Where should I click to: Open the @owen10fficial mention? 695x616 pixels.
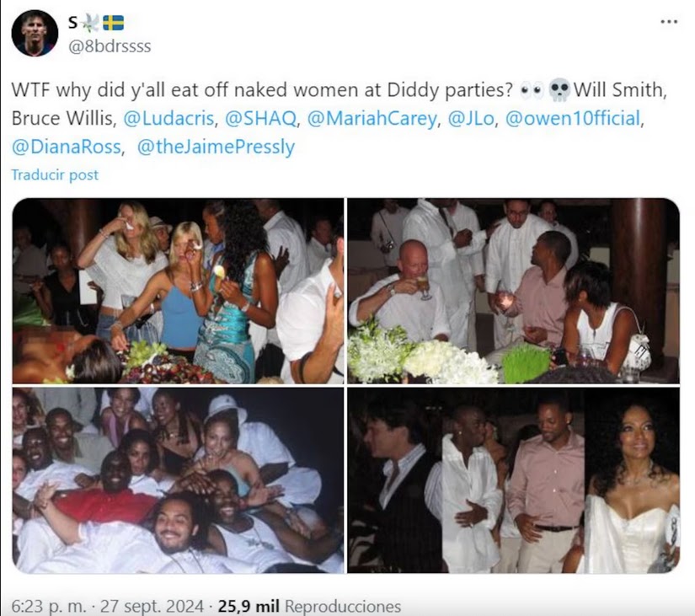click(573, 119)
